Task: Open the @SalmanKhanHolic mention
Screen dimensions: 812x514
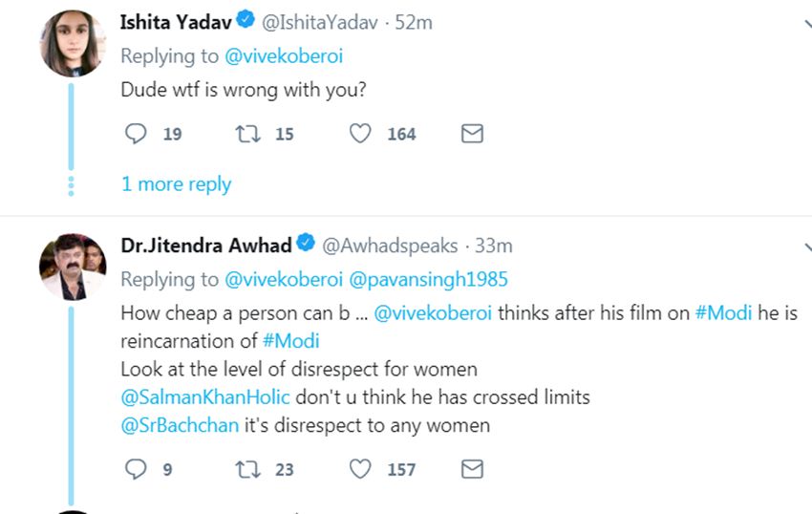Action: pyautogui.click(x=203, y=397)
